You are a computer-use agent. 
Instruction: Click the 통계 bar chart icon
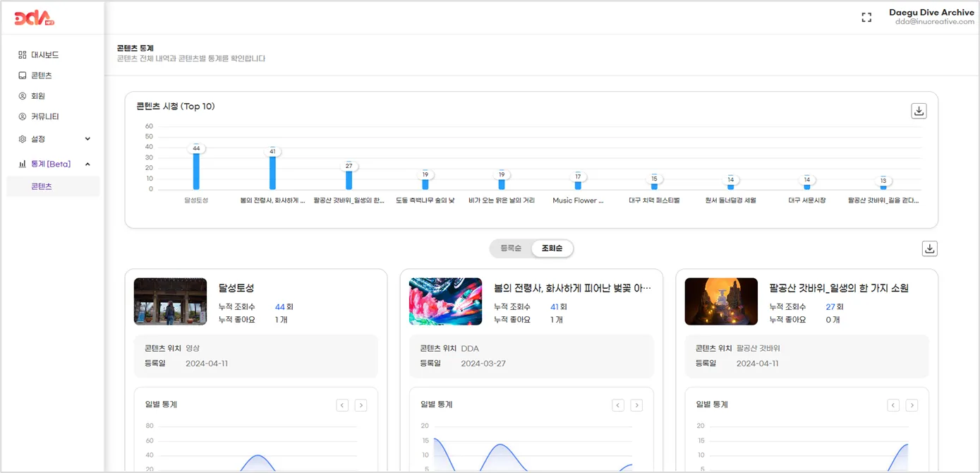tap(22, 164)
